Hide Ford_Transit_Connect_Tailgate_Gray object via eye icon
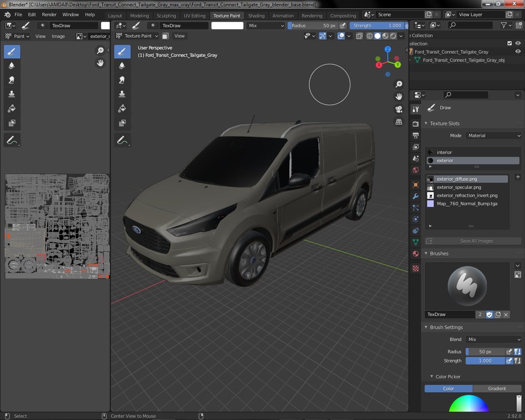The height and width of the screenshot is (420, 525). coord(518,51)
